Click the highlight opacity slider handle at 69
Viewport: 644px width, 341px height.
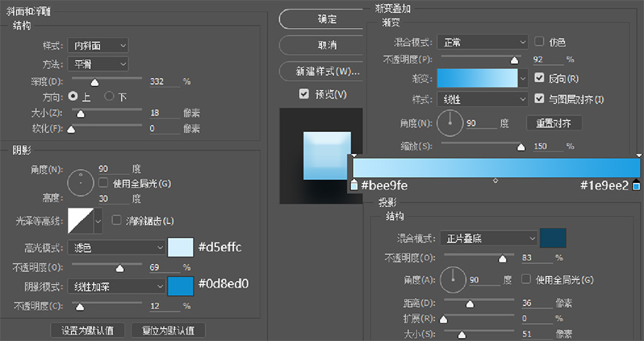(119, 268)
